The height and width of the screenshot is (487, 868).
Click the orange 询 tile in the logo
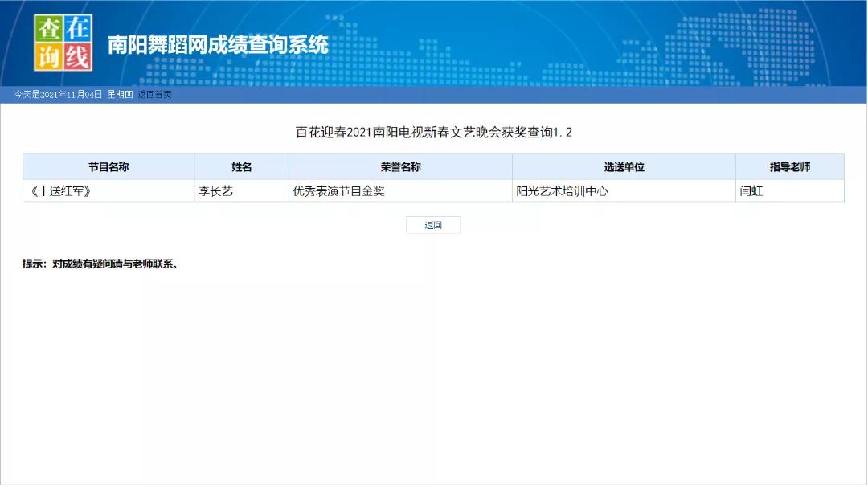[48, 55]
